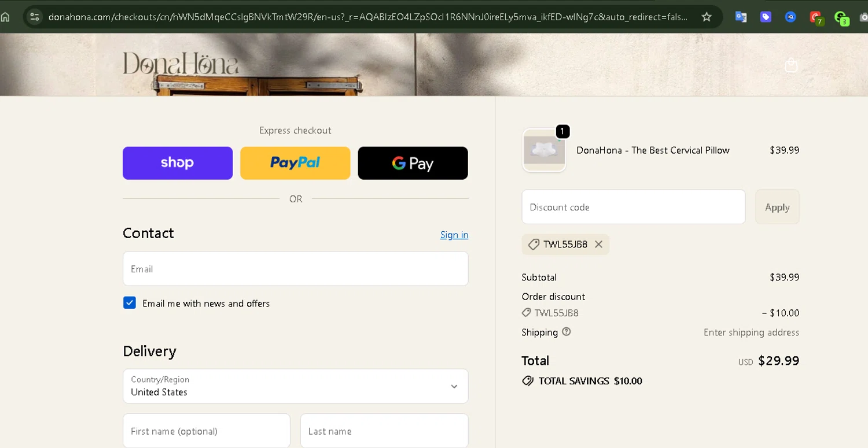Click the cervical pillow product thumbnail
The height and width of the screenshot is (448, 868).
point(544,150)
